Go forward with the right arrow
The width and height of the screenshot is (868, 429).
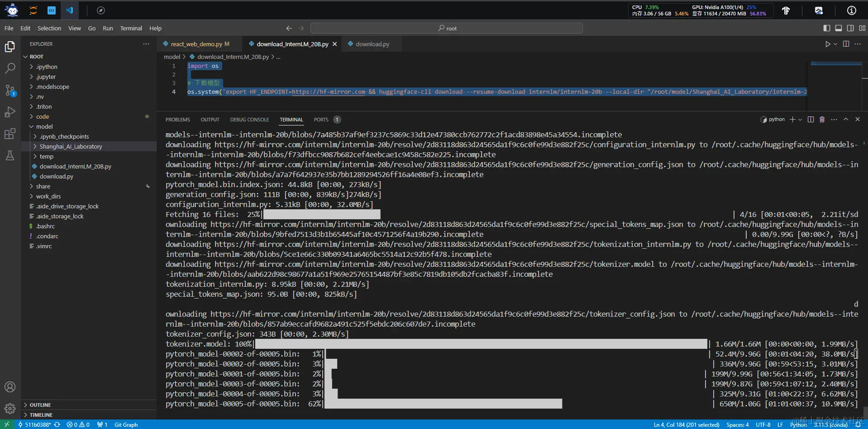pos(301,28)
